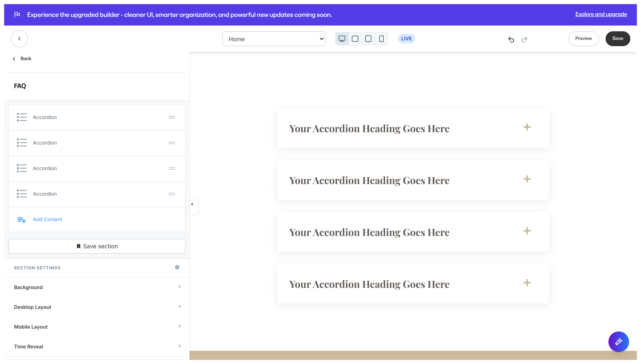Click the Explore and upgrade link
641x364 pixels.
(x=601, y=14)
